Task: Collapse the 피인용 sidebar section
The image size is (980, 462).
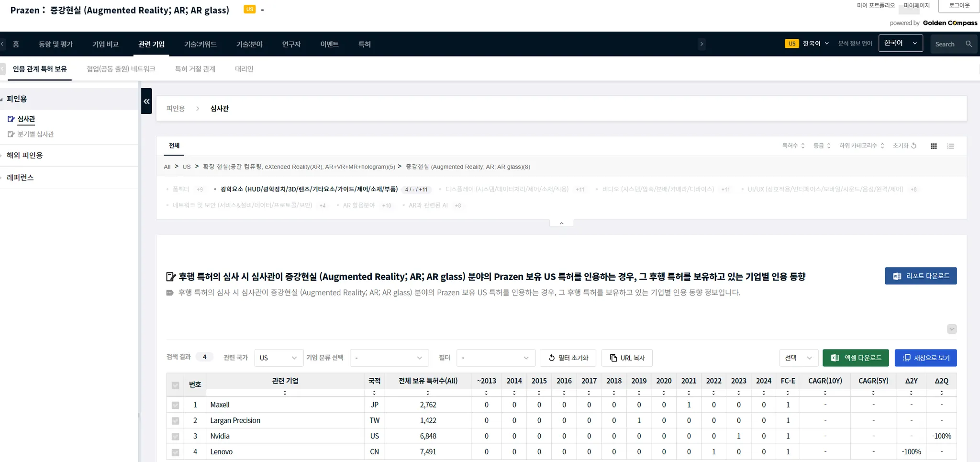Action: tap(17, 99)
